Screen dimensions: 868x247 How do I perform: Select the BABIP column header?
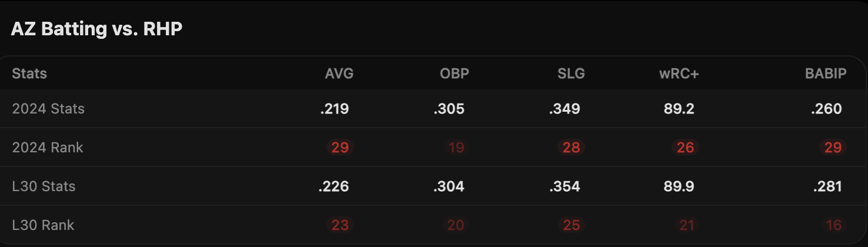click(826, 74)
